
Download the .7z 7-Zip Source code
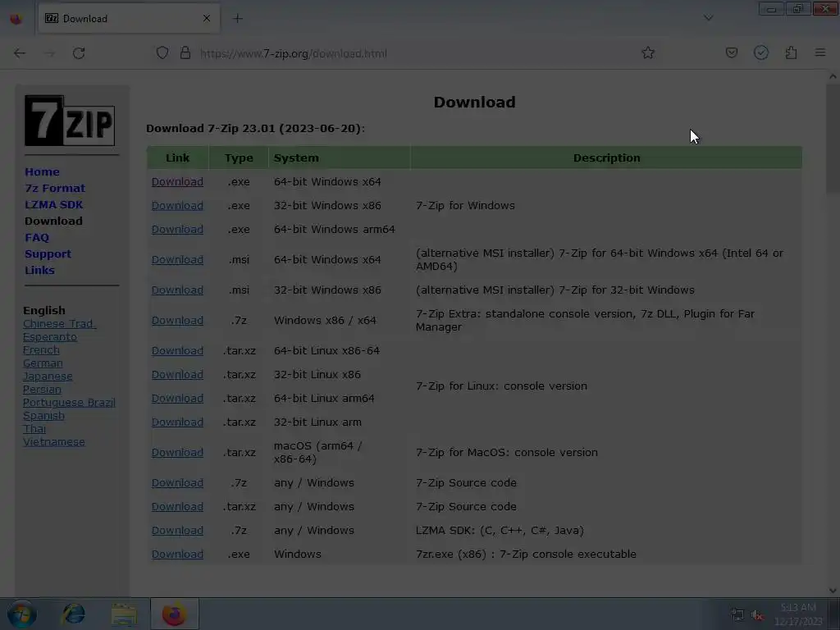[177, 482]
